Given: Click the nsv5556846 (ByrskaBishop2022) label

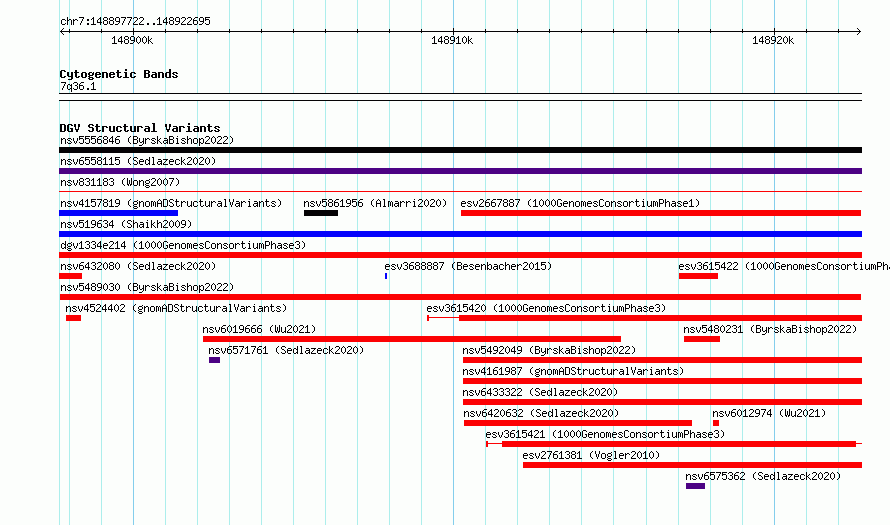Looking at the screenshot, I should pos(147,140).
